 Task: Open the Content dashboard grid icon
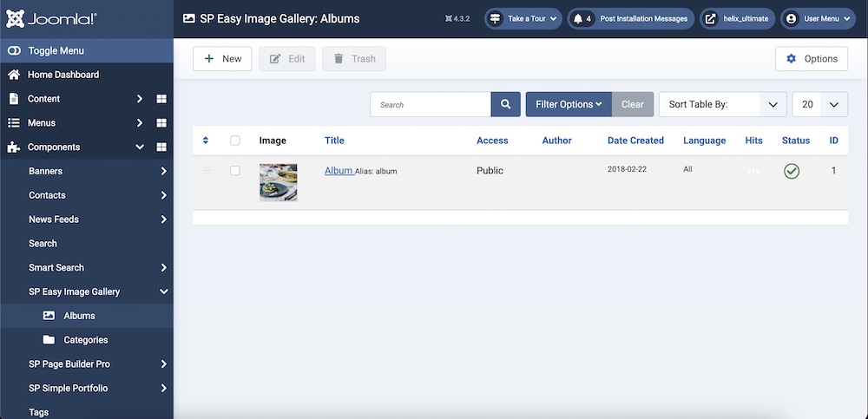point(161,99)
